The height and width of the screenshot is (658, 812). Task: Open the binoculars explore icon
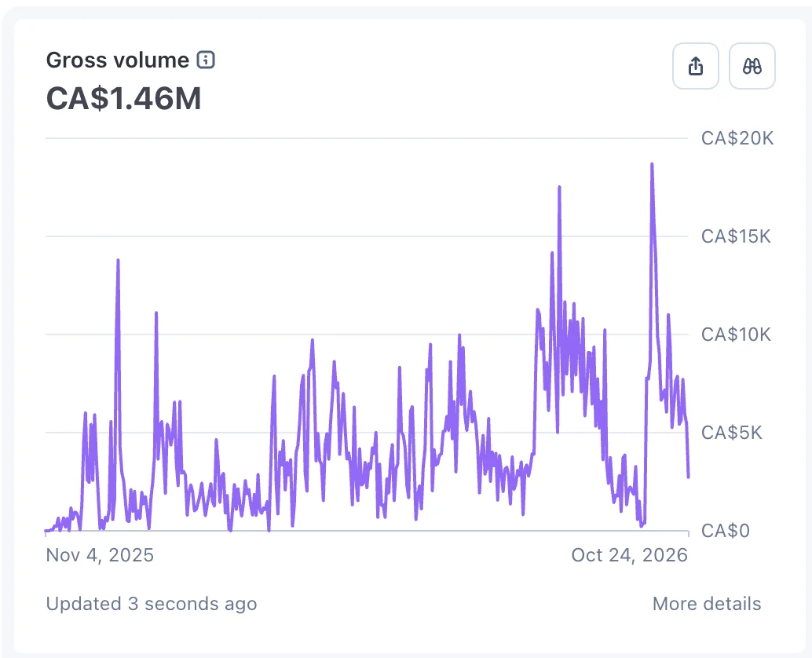[x=752, y=66]
